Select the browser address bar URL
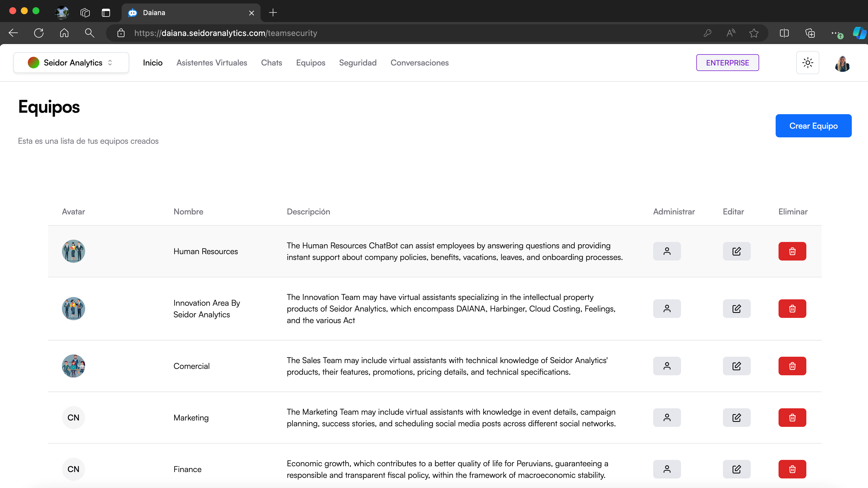This screenshot has width=868, height=488. (226, 33)
